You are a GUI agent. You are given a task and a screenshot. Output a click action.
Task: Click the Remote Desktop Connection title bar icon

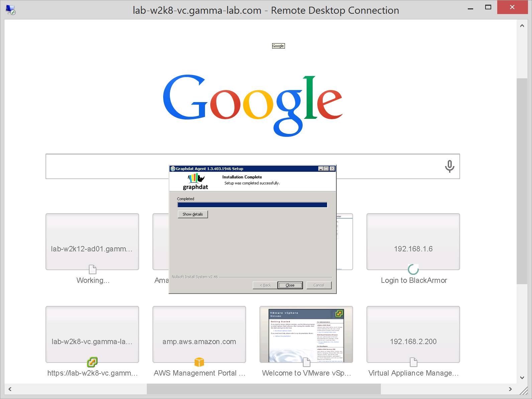point(11,10)
